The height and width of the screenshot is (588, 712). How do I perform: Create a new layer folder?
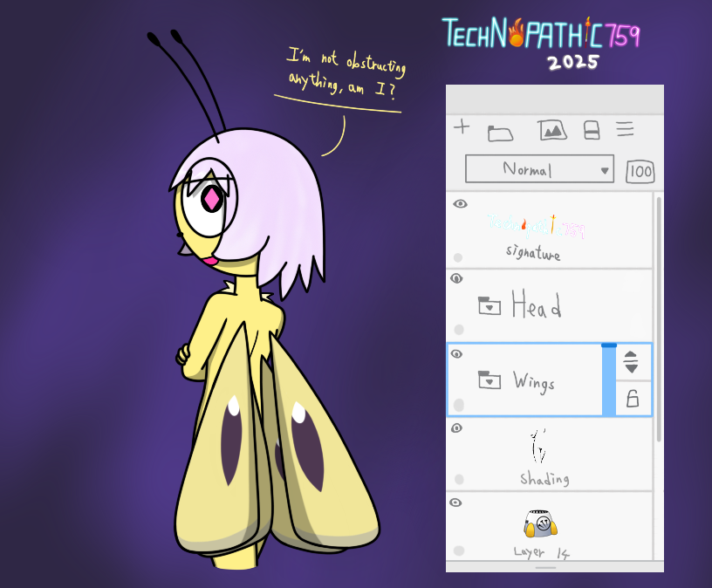point(500,133)
